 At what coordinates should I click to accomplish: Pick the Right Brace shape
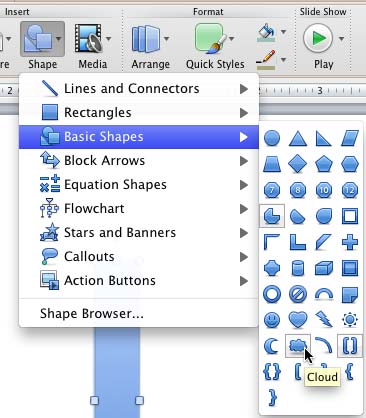(272, 398)
